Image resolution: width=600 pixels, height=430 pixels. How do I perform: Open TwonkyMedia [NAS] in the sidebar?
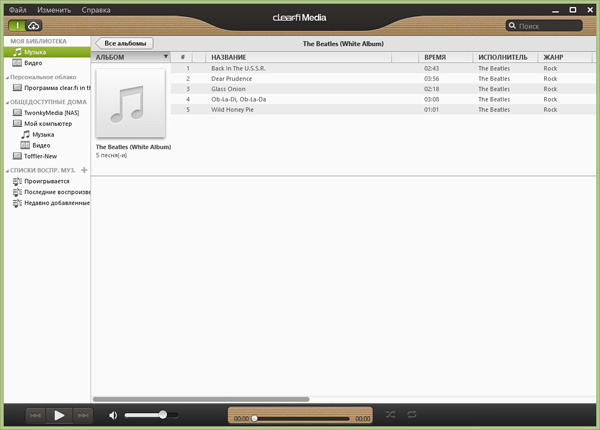pos(50,113)
